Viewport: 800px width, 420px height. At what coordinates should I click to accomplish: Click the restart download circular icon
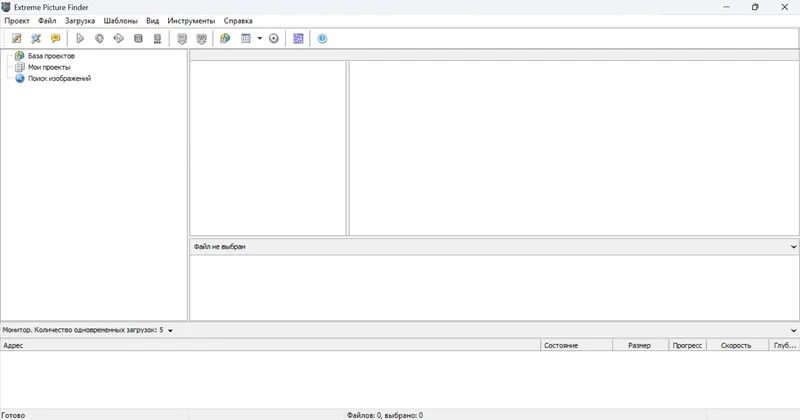coord(99,38)
